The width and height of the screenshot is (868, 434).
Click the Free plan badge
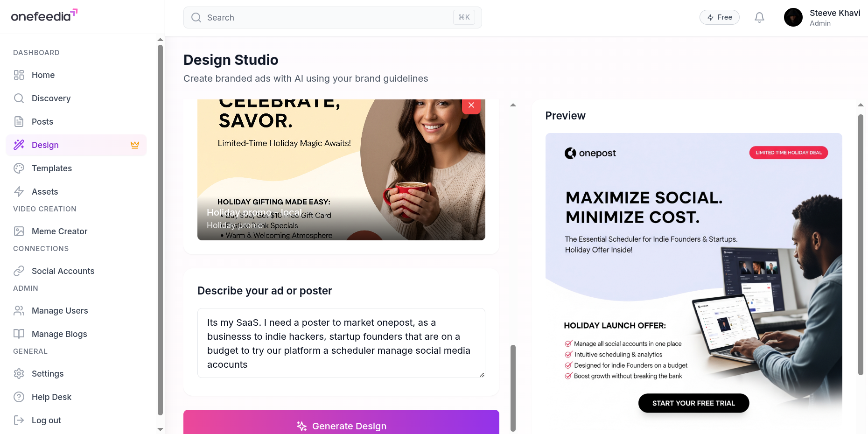coord(719,17)
